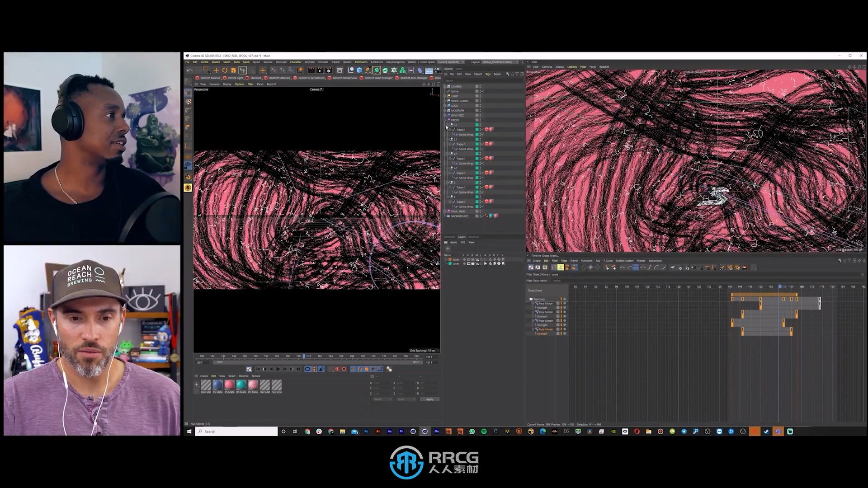This screenshot has height=488, width=868.
Task: Expand the WOOL GUIDES object
Action: click(445, 101)
